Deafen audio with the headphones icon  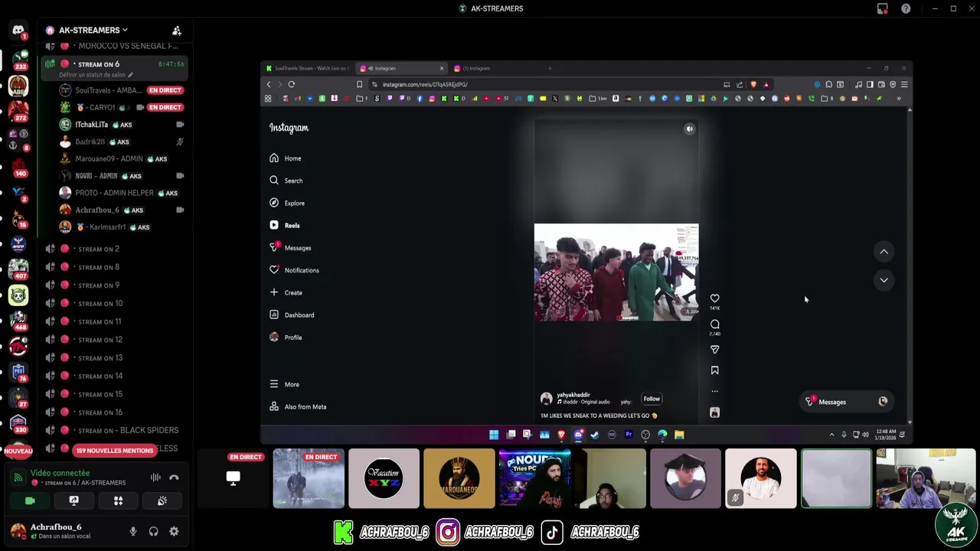coord(154,531)
